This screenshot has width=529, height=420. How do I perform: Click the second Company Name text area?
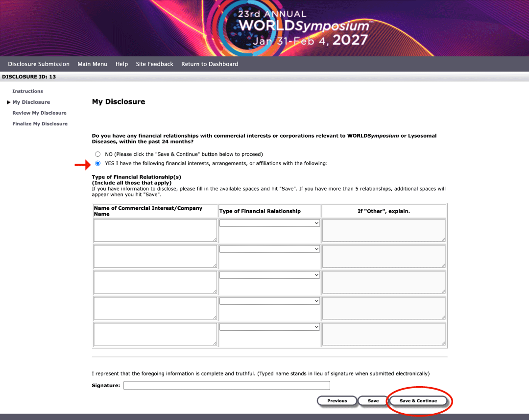(x=155, y=256)
